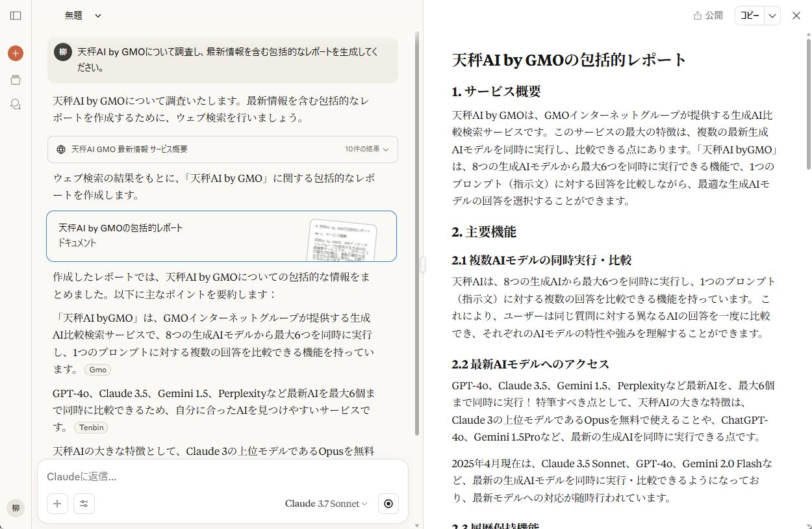Open the Gmo citation chip
The height and width of the screenshot is (529, 812).
pos(97,369)
